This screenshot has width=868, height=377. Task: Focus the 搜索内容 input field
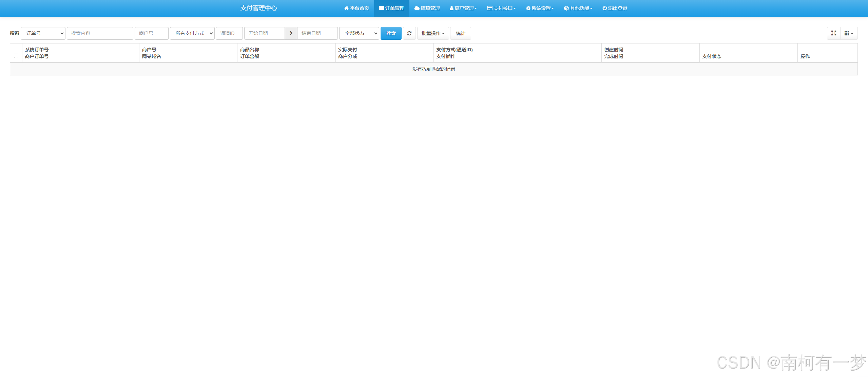(x=100, y=33)
